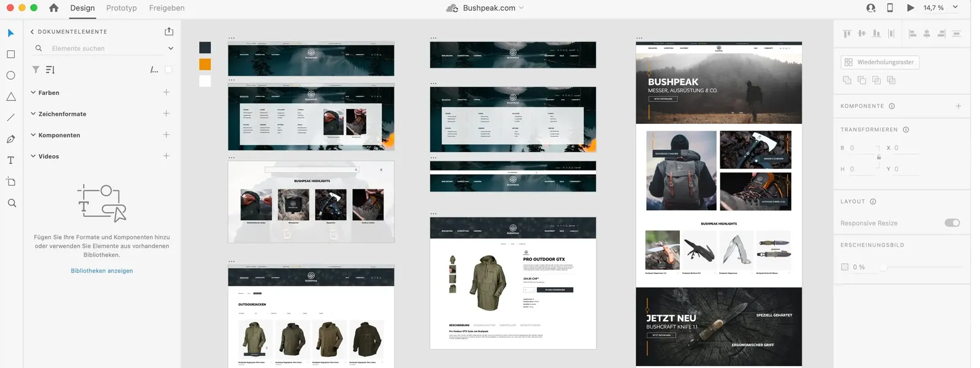980x368 pixels.
Task: Open the invite user icon
Action: pyautogui.click(x=871, y=8)
